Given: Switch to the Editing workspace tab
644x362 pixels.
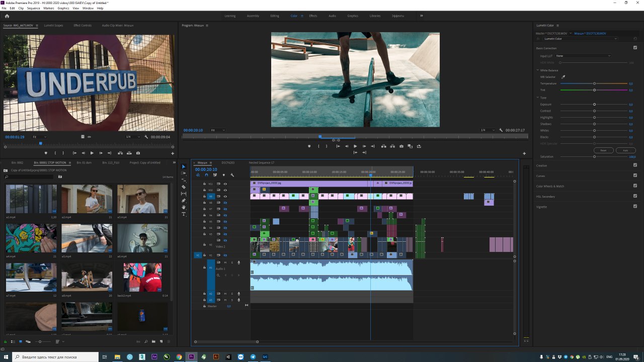Looking at the screenshot, I should coord(275,16).
